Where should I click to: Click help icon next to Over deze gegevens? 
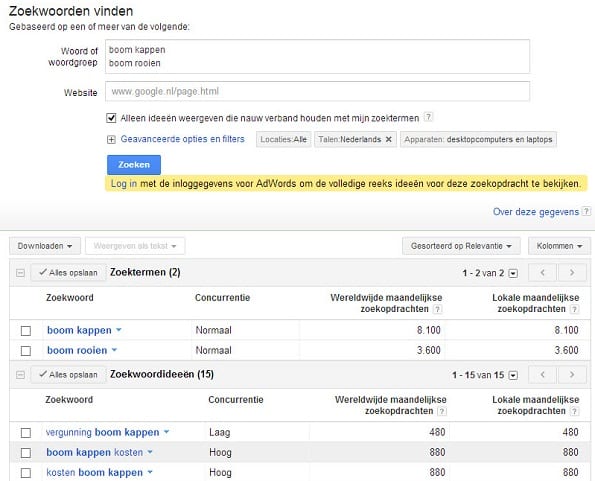587,211
